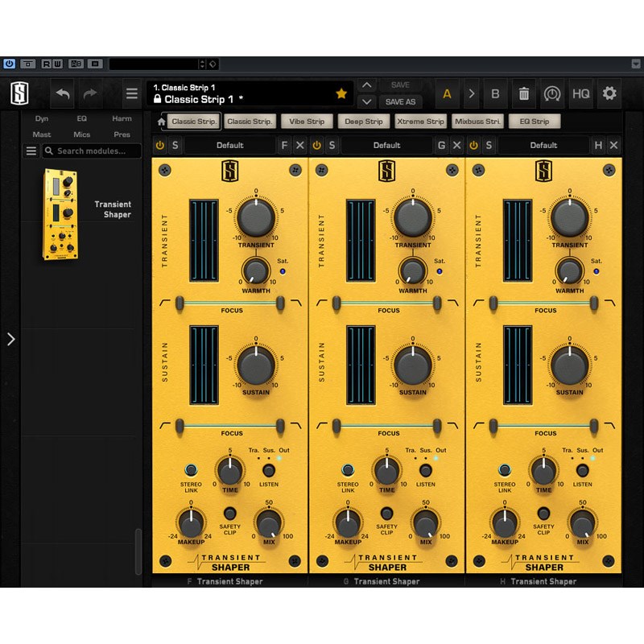Open the host window menu at the far right of the top bar
This screenshot has height=644, width=644.
coord(636,64)
